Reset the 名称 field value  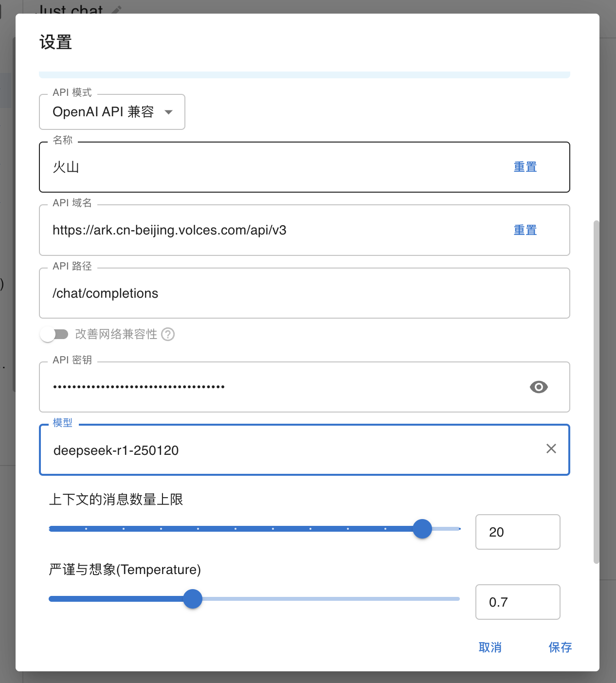[525, 167]
